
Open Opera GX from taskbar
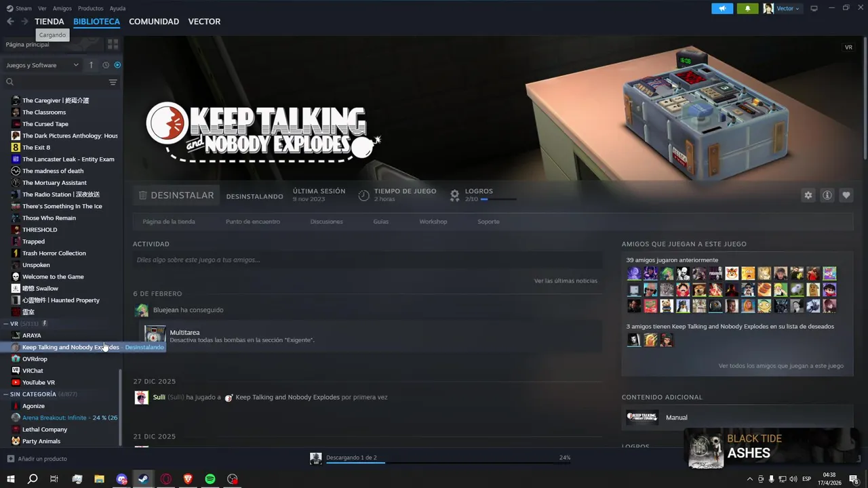pyautogui.click(x=165, y=479)
